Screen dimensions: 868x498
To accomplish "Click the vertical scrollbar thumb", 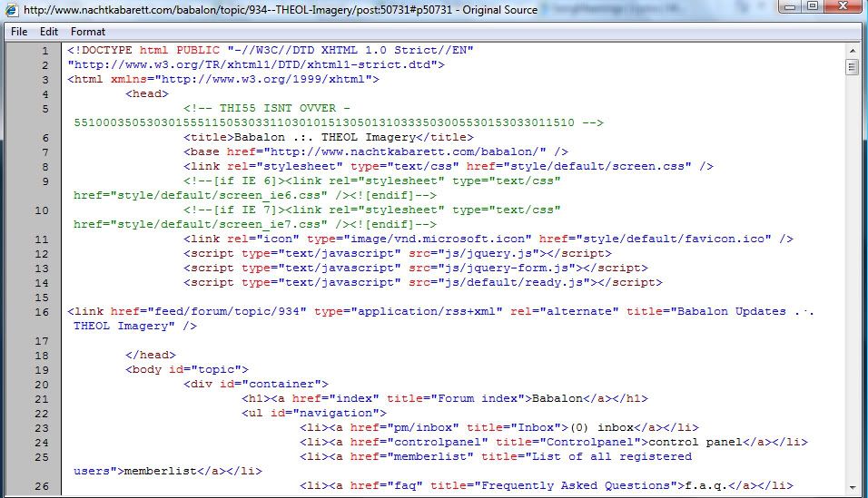I will coord(852,67).
